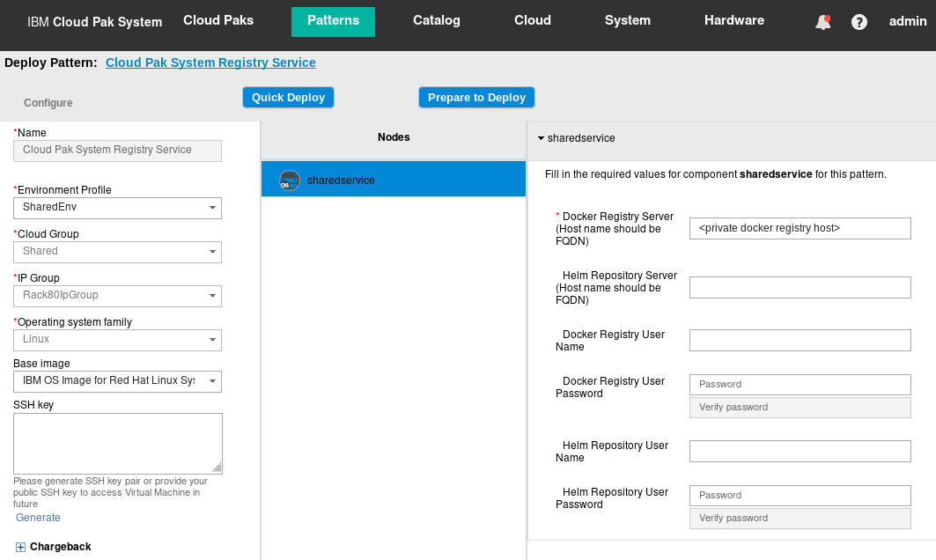Open the admin user menu
The width and height of the screenshot is (936, 560).
coord(908,21)
